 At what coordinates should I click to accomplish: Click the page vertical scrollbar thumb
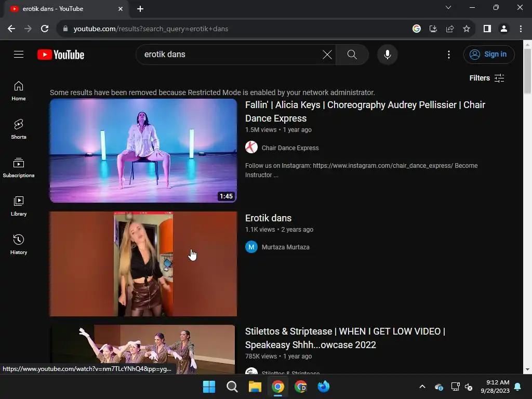[x=527, y=71]
